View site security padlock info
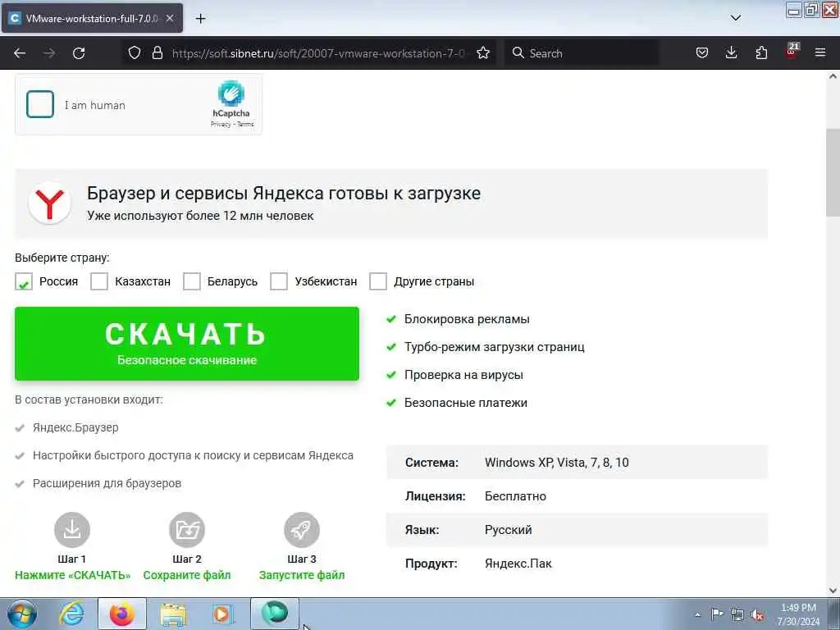Screen dimensions: 840x630 (157, 52)
